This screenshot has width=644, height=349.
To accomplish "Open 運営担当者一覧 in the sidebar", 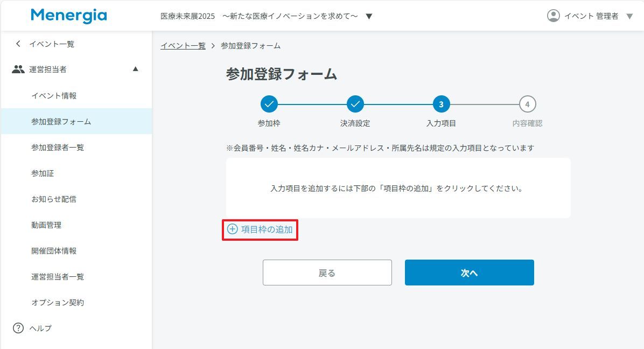I will [58, 277].
